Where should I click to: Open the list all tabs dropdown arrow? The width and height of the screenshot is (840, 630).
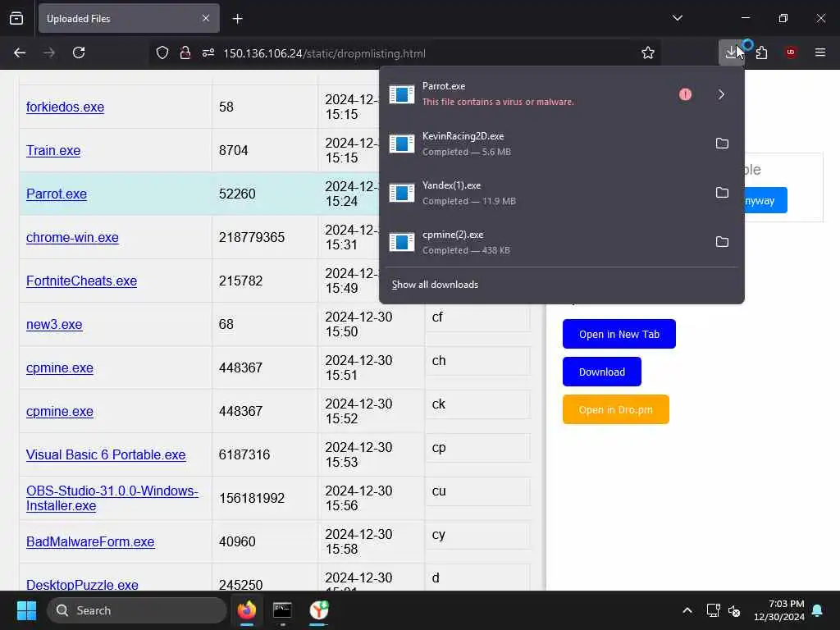click(677, 18)
